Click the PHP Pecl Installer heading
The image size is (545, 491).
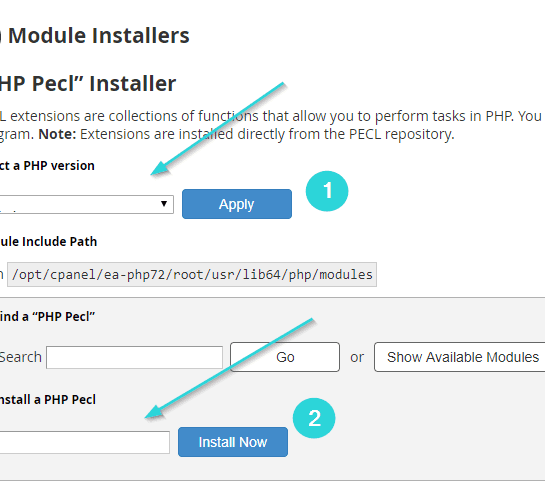click(88, 83)
